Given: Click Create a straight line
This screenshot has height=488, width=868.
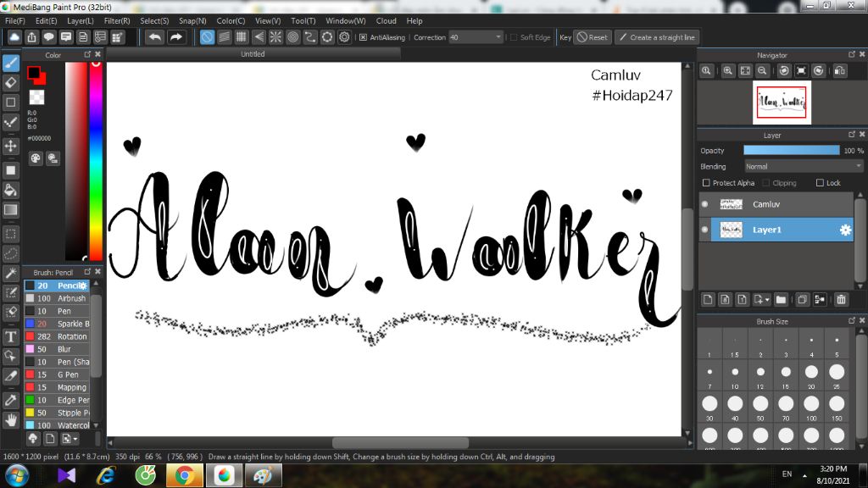Looking at the screenshot, I should click(x=657, y=37).
